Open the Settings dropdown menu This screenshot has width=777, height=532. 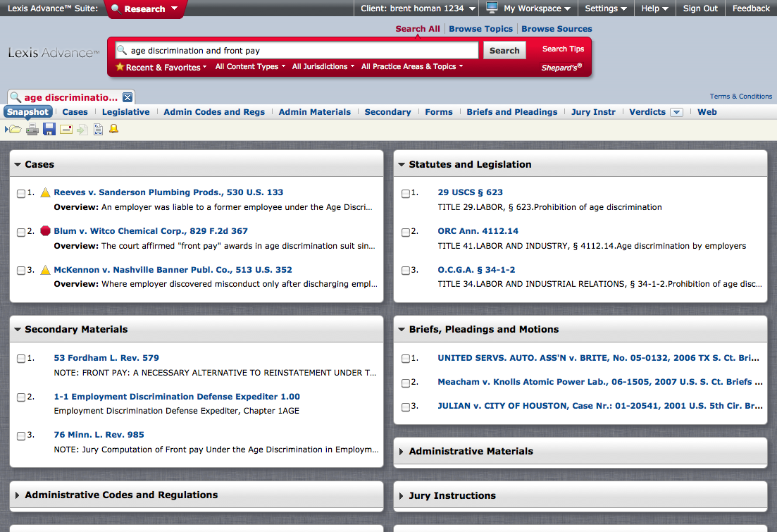[x=606, y=8]
